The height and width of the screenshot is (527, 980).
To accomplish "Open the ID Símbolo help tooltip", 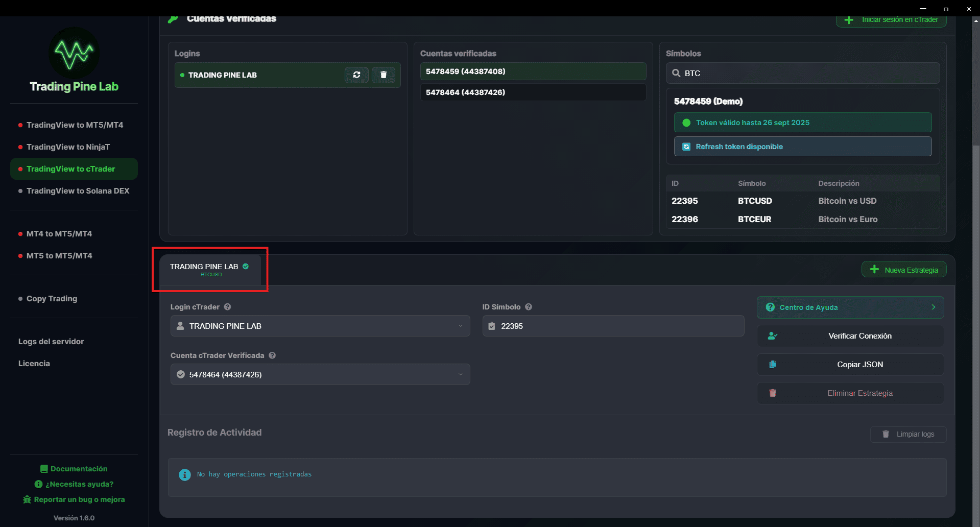I will click(x=529, y=307).
